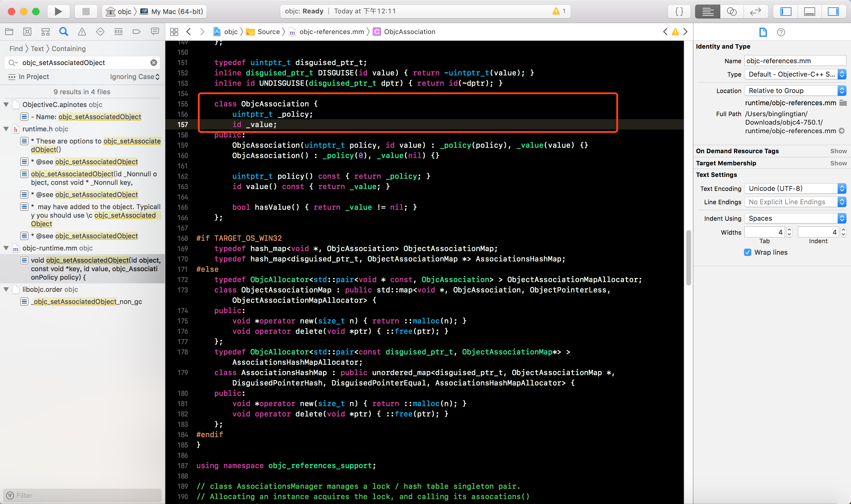Open the Library curly braces button
The height and width of the screenshot is (504, 851).
(679, 12)
